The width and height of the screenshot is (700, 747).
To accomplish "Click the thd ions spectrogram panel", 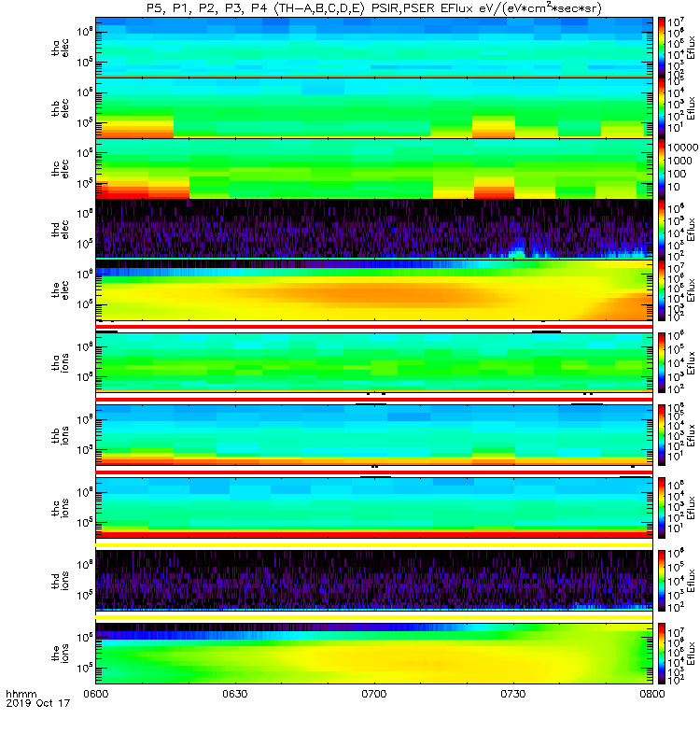I will 374,581.
